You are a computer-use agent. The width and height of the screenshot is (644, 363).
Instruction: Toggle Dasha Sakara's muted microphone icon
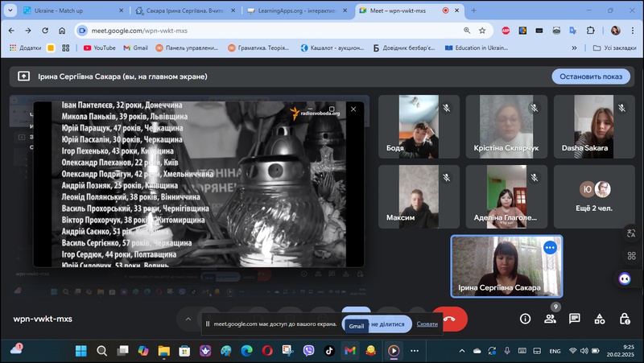[621, 107]
